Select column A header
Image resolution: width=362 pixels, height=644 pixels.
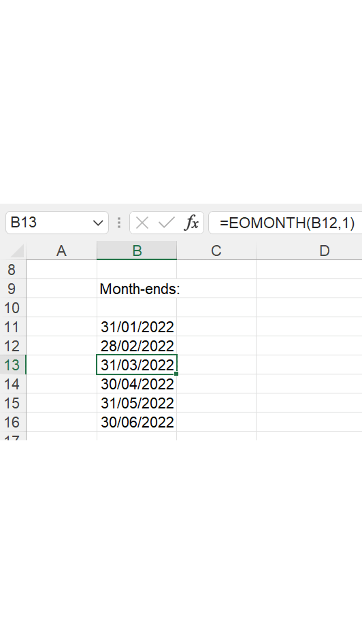click(x=62, y=251)
